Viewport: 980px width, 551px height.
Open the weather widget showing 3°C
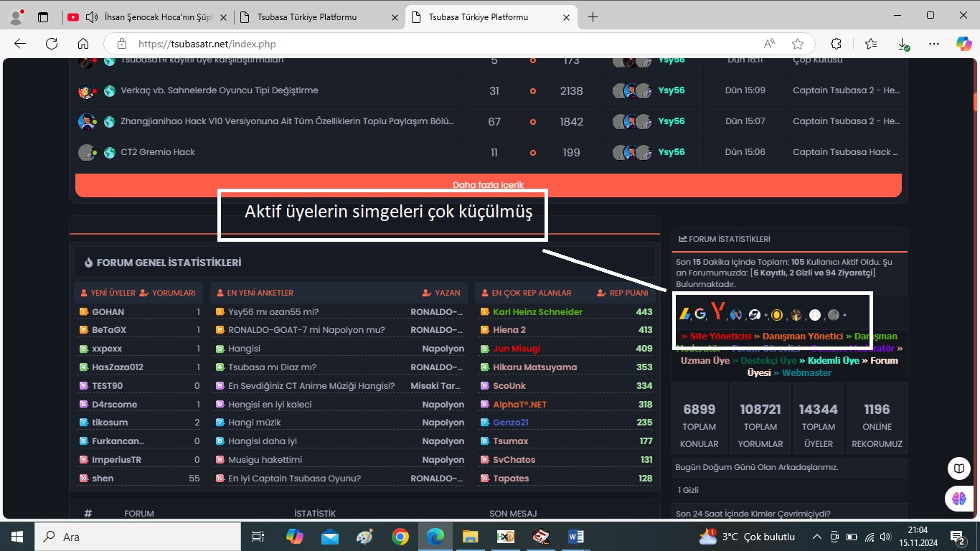747,537
